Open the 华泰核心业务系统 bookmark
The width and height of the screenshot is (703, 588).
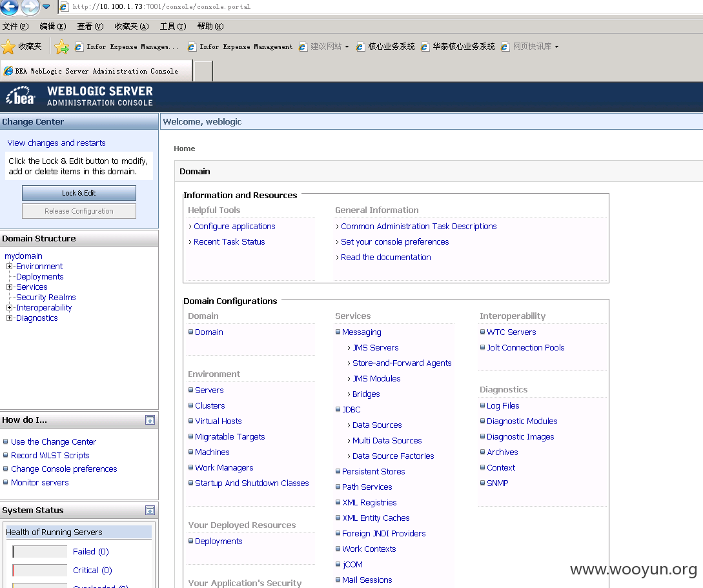(x=458, y=46)
